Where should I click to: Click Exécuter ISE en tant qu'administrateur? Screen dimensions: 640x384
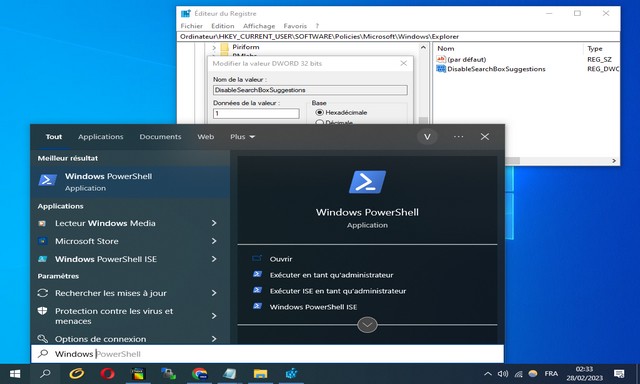338,291
